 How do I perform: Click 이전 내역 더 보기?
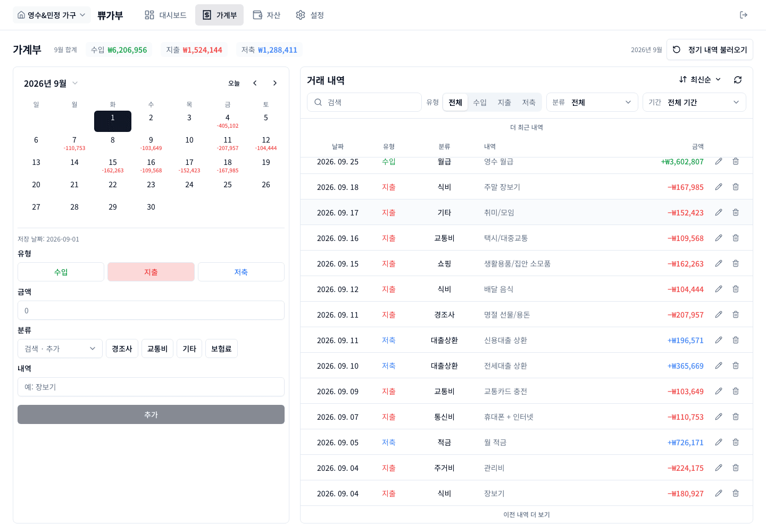click(x=527, y=514)
